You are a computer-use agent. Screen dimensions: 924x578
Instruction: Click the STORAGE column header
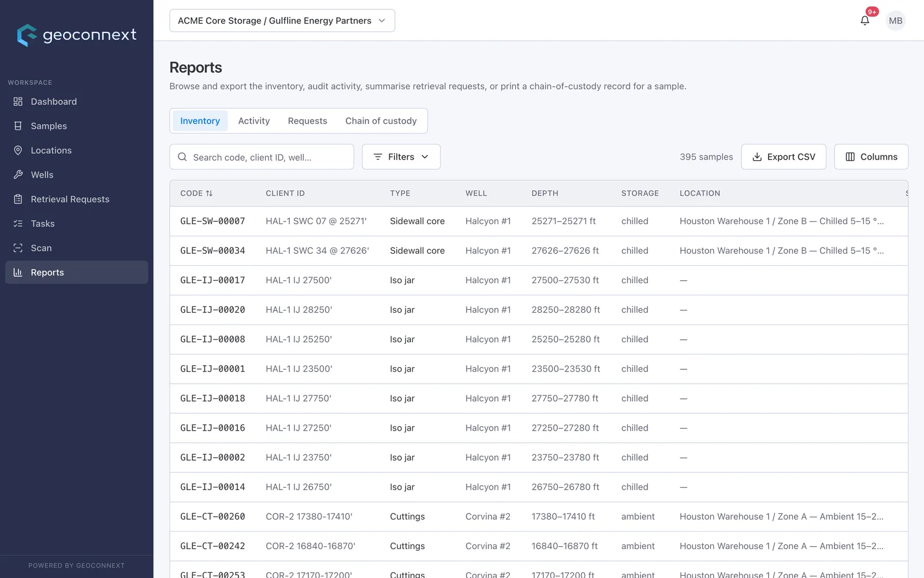(x=640, y=193)
